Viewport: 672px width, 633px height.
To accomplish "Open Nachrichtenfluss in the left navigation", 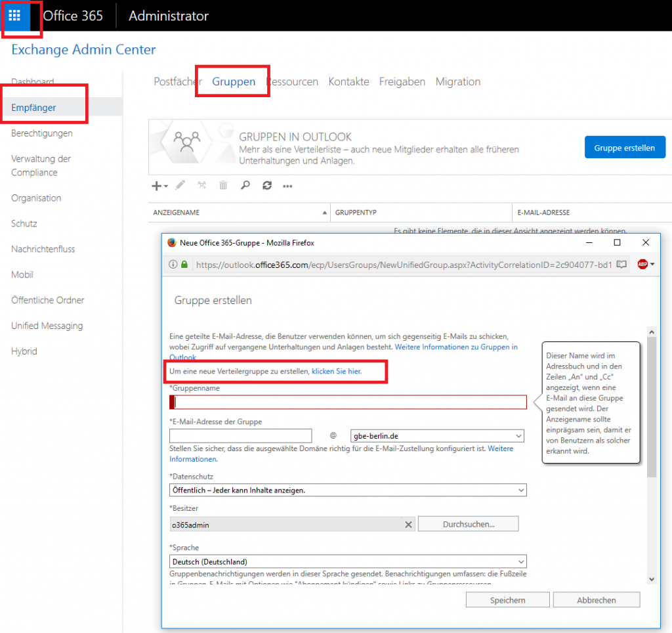I will [x=43, y=249].
